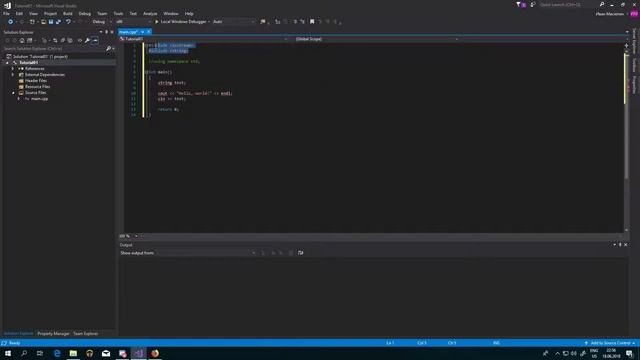Toggle Show All Files in Solution Explorer
This screenshot has height=360, width=640.
[70, 40]
